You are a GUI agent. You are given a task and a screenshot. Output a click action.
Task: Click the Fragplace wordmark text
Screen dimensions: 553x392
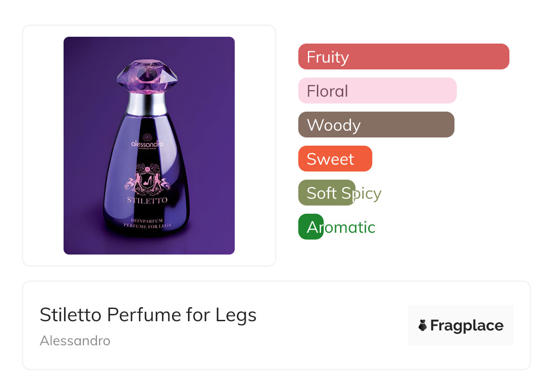click(467, 325)
